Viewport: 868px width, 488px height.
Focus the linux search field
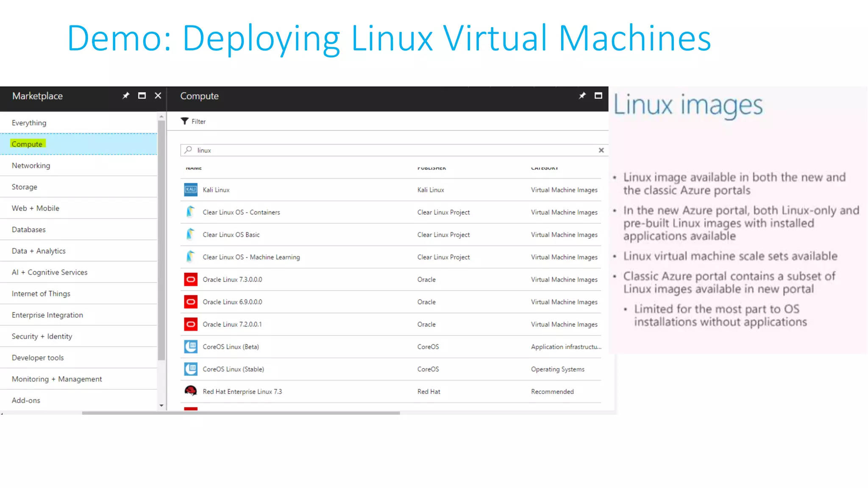pyautogui.click(x=394, y=150)
